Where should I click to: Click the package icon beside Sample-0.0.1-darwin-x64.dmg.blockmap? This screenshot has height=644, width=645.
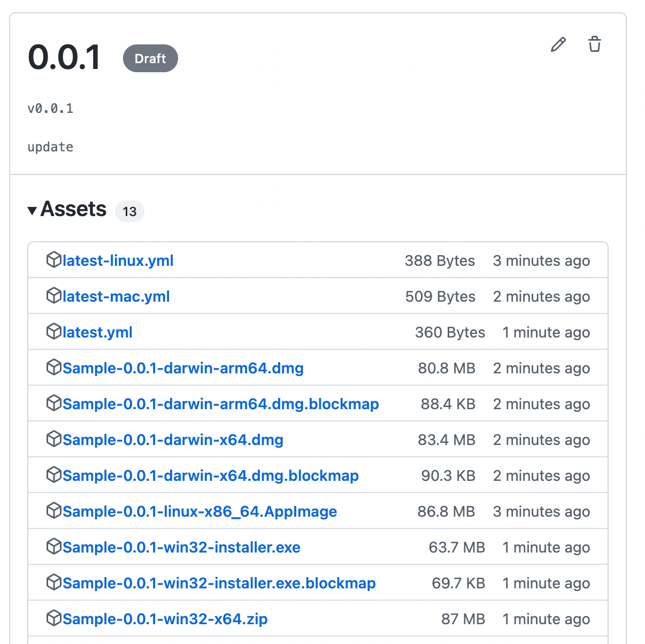click(54, 474)
